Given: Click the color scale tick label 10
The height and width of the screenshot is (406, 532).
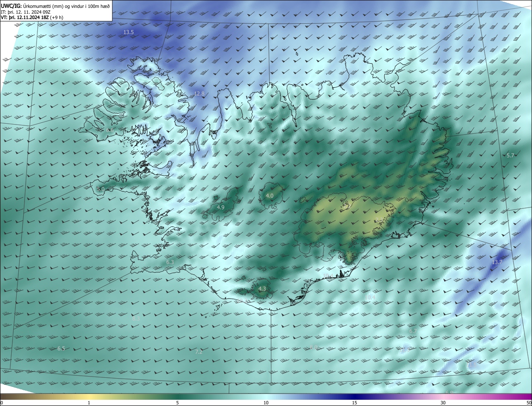Looking at the screenshot, I should click(266, 403).
